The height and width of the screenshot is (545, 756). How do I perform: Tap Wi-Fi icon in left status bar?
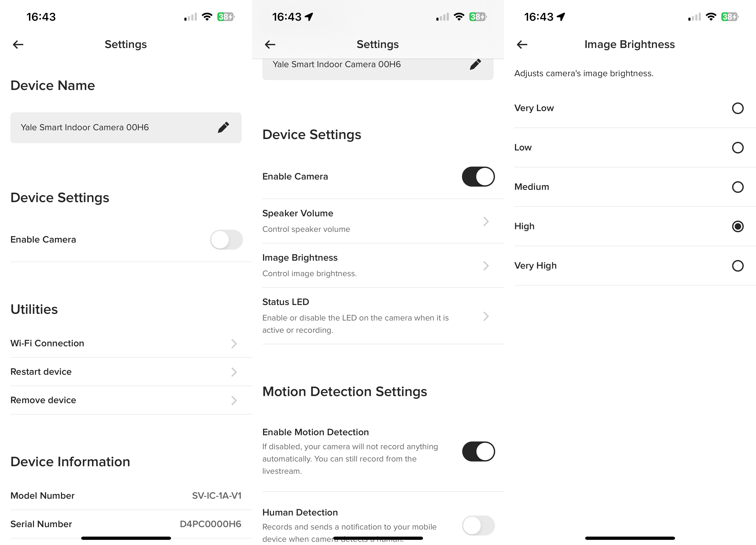(x=207, y=17)
